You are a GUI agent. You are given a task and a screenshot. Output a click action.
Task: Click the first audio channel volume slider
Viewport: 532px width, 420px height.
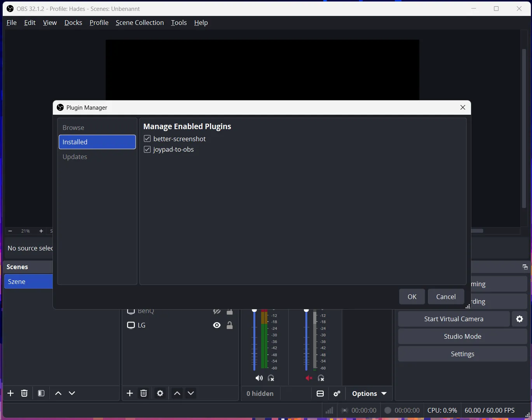pos(255,339)
